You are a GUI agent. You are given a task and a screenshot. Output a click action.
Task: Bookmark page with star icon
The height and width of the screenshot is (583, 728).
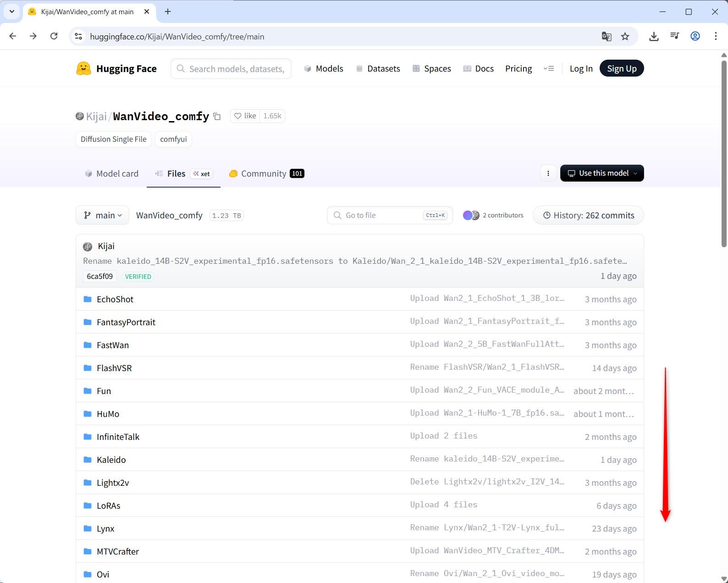click(625, 36)
